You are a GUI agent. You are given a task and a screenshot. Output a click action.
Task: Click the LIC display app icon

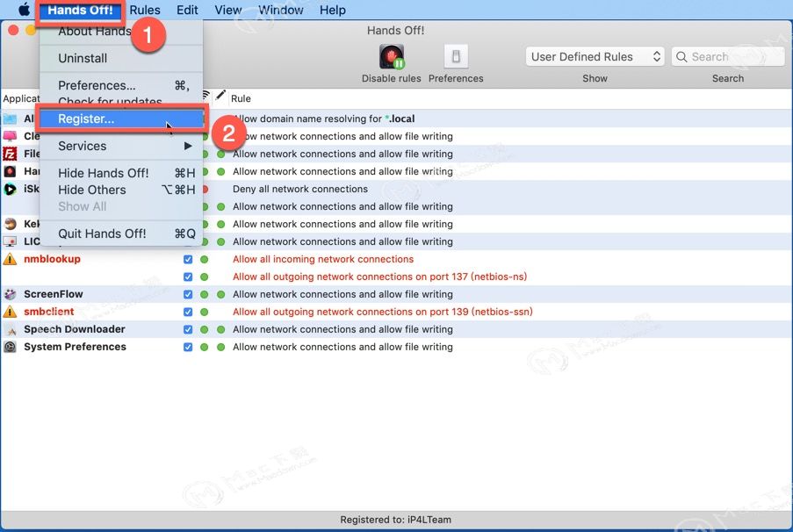point(10,241)
